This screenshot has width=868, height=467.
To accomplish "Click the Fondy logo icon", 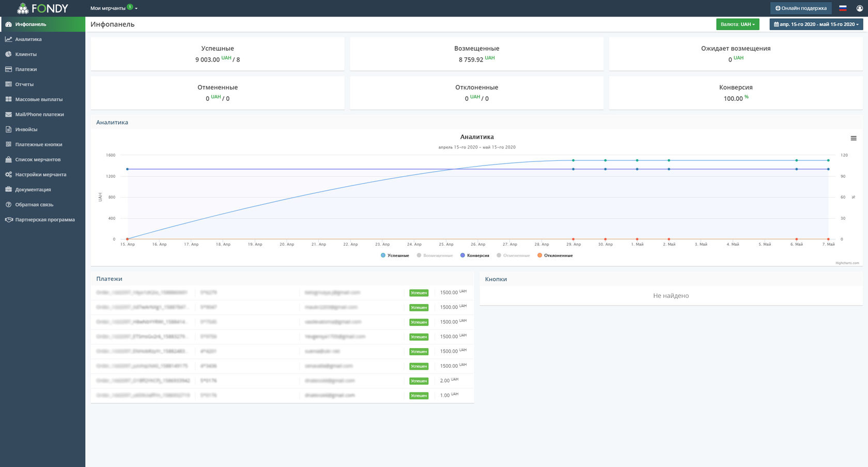I will point(23,8).
